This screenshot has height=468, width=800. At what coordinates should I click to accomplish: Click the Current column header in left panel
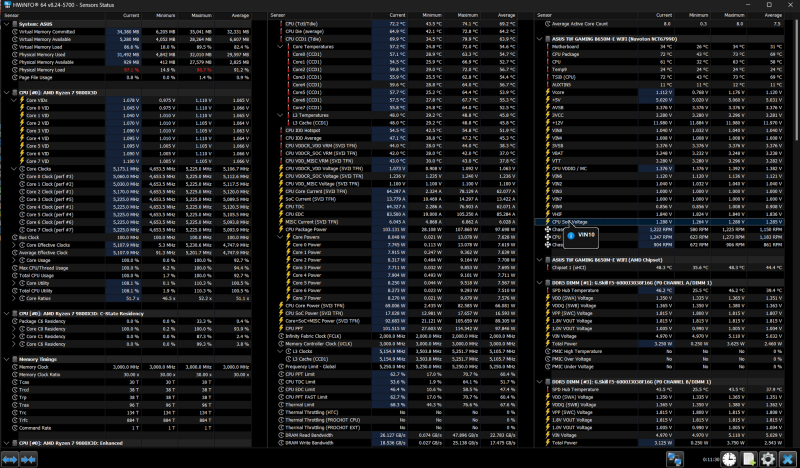click(123, 15)
